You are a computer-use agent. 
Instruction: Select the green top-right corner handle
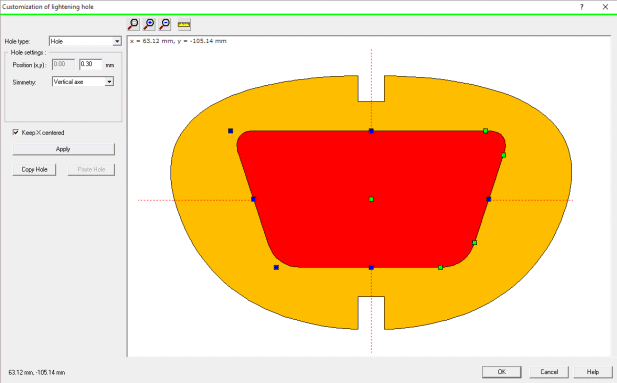click(486, 131)
